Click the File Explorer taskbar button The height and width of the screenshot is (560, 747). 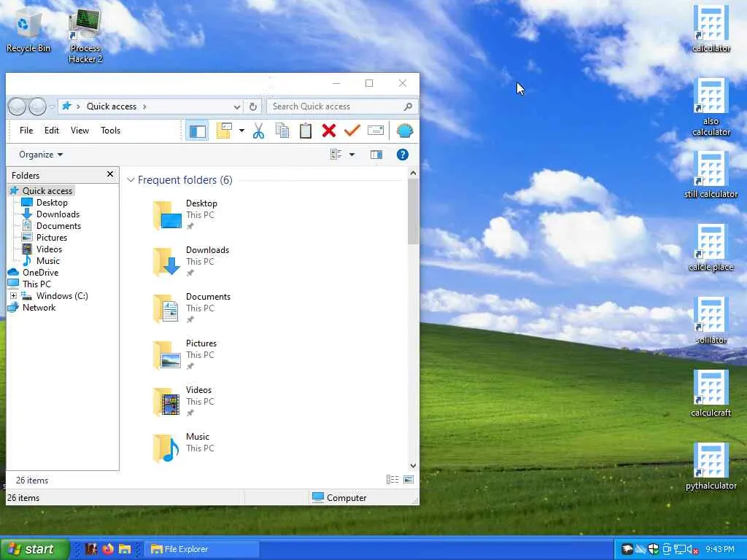[201, 549]
